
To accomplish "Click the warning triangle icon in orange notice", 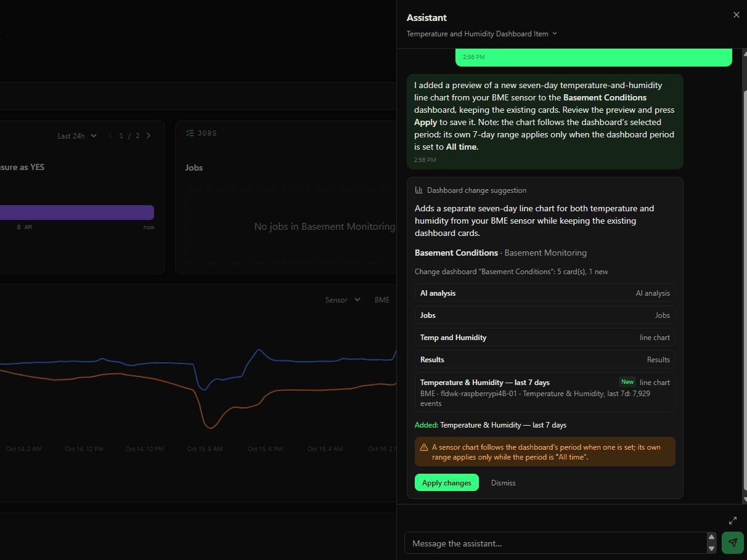I will point(424,447).
